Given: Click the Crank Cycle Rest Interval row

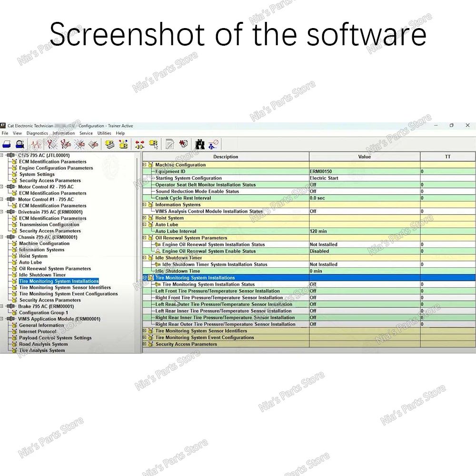Looking at the screenshot, I should coord(309,198).
